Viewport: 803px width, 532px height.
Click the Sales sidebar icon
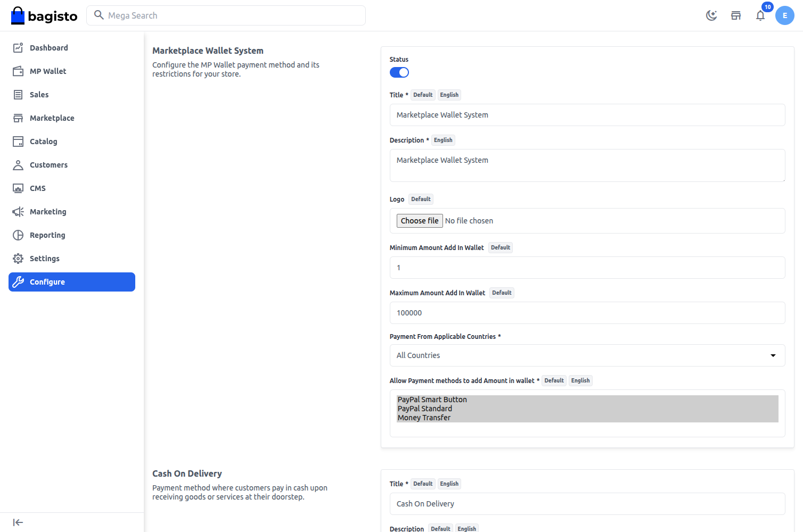click(18, 94)
